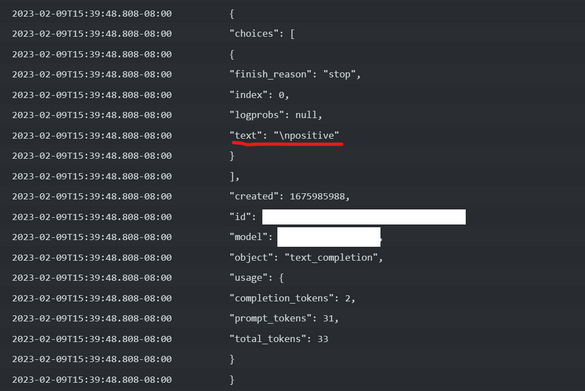This screenshot has width=585, height=391.
Task: Click the "finish_reason": "stop" log entry
Action: (x=295, y=75)
